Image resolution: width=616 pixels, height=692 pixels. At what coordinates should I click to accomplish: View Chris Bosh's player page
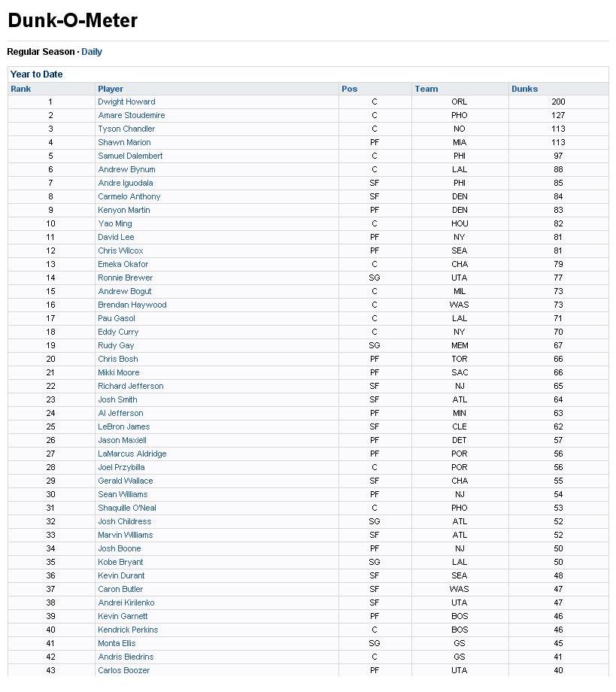pos(118,359)
